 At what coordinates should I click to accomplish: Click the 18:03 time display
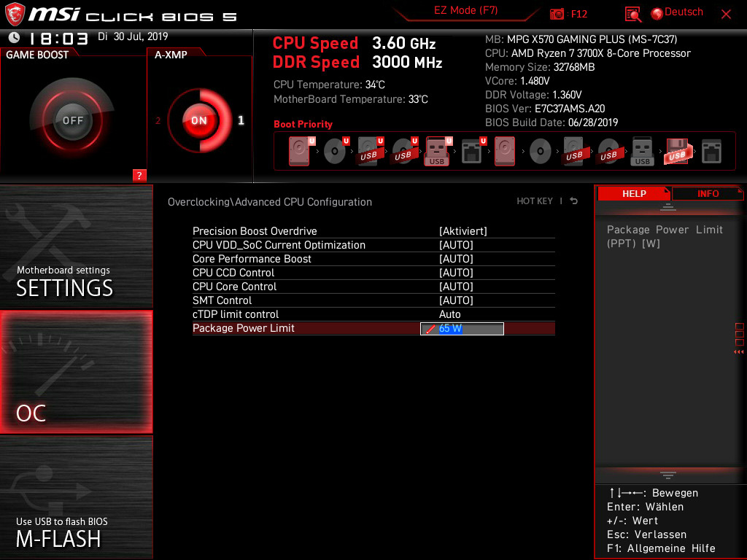coord(58,38)
